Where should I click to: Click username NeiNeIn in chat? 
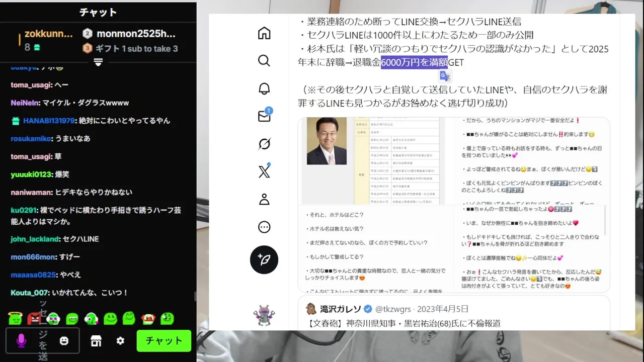click(25, 103)
